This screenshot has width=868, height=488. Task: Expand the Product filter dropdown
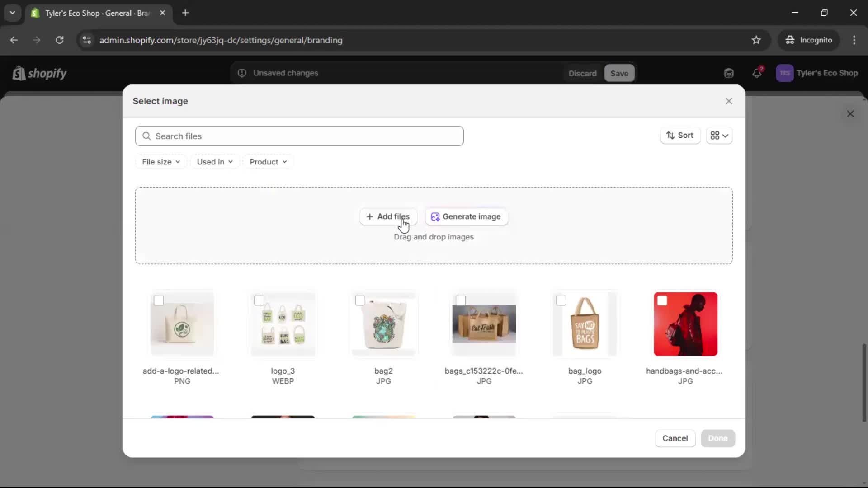(x=268, y=162)
